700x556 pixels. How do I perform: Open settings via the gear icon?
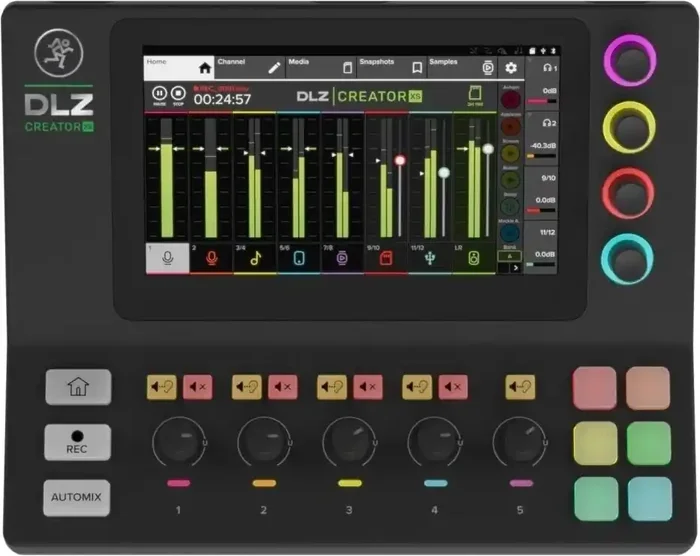click(511, 68)
